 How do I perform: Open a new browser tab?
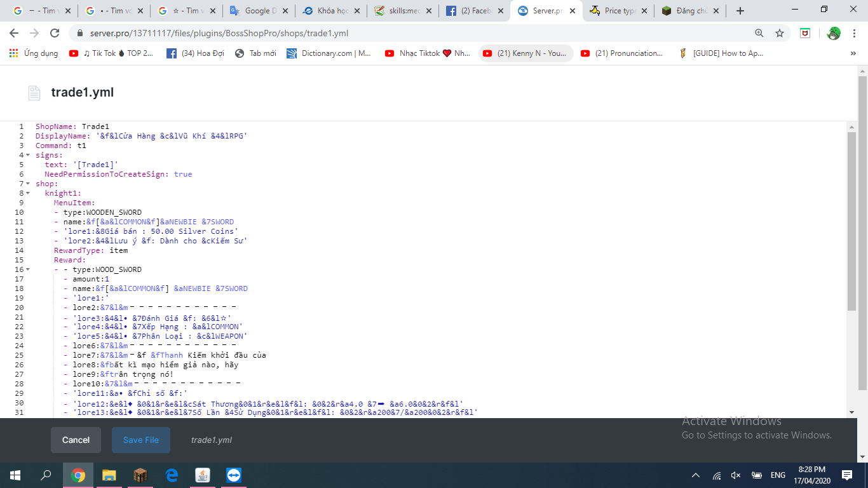[x=740, y=11]
